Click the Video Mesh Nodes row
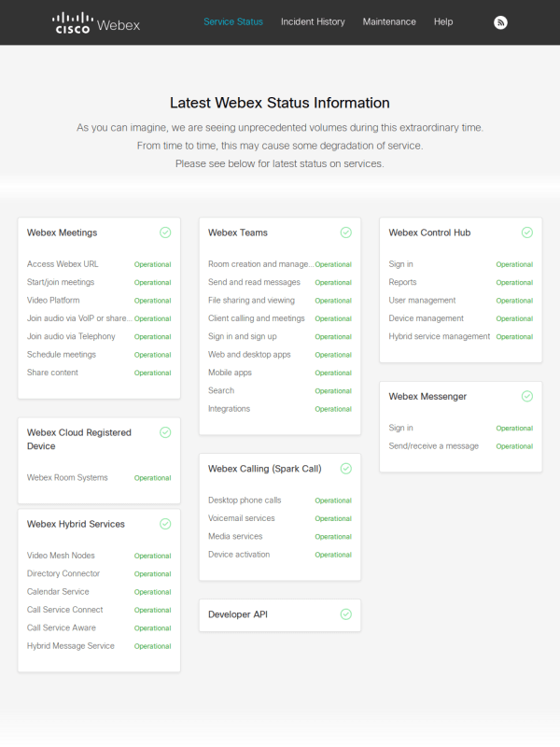Screen dimensions: 560x747 [99, 556]
